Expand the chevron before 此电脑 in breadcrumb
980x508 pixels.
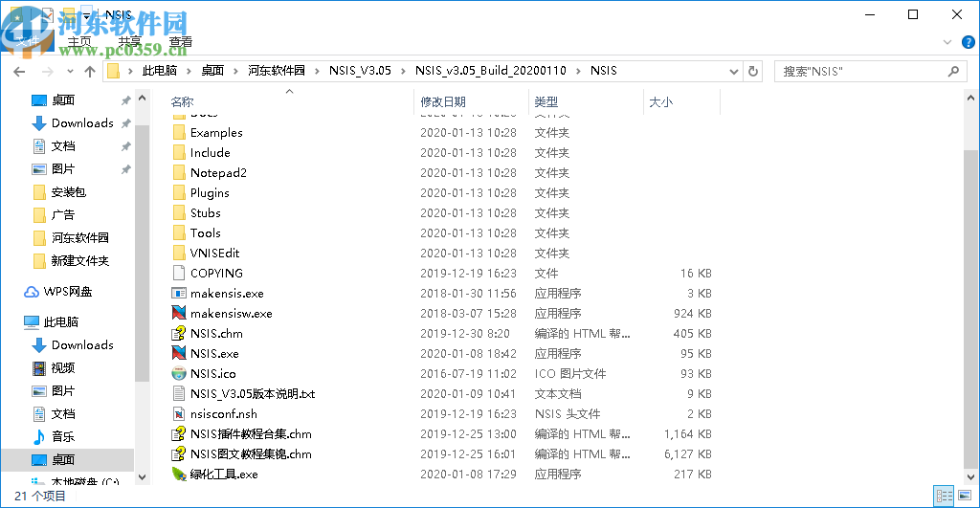(x=130, y=71)
